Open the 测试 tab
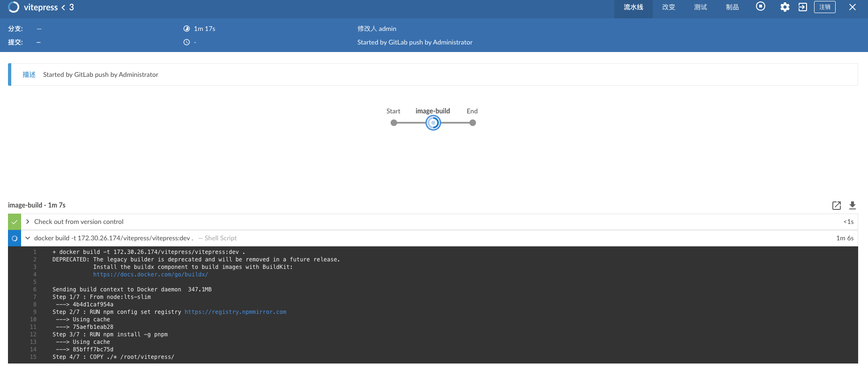Screen dimensions: 868x371 700,7
